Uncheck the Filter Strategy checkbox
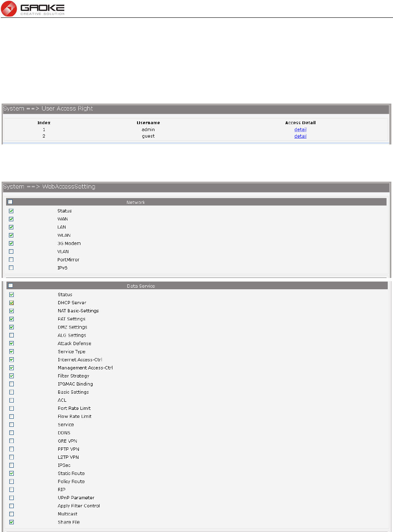 point(12,376)
